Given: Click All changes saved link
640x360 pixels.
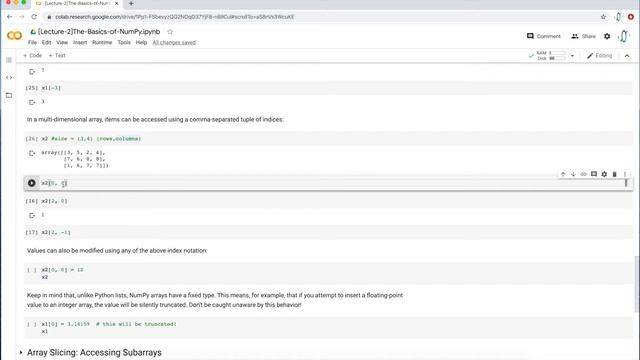Looking at the screenshot, I should (174, 42).
